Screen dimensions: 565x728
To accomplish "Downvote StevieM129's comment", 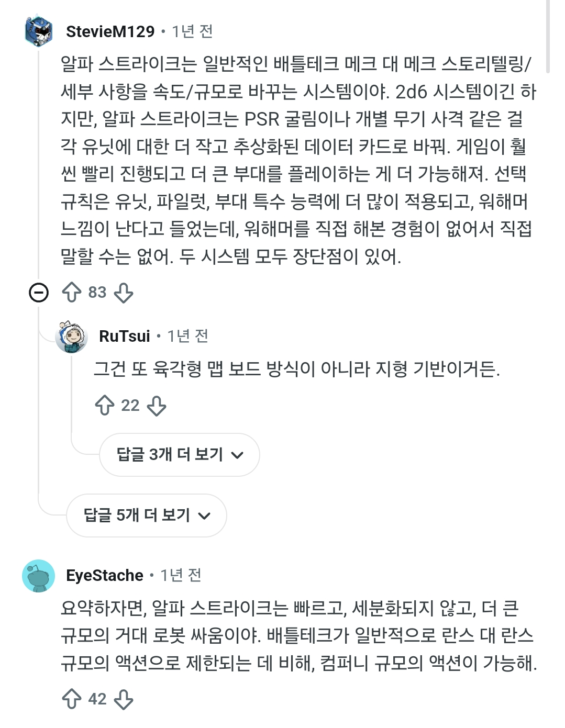I will (x=124, y=293).
